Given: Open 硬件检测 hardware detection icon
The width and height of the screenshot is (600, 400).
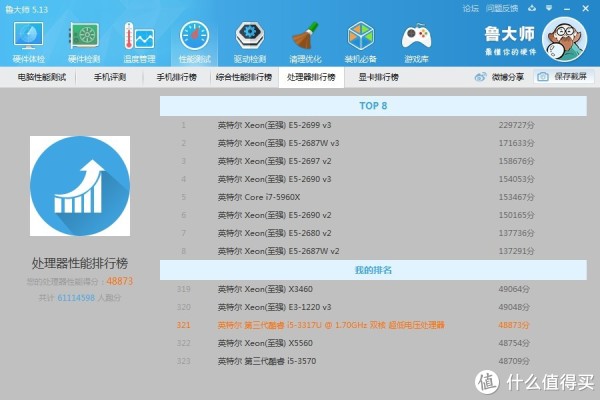Looking at the screenshot, I should (x=84, y=42).
